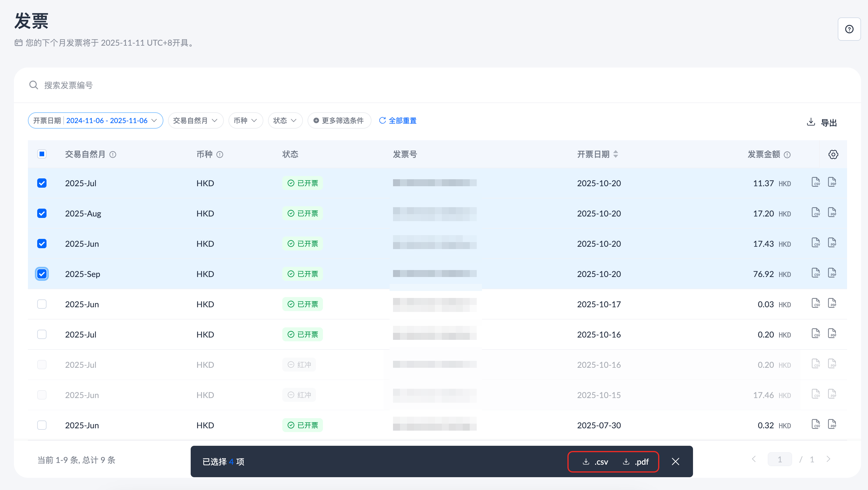The width and height of the screenshot is (868, 490).
Task: Toggle the select-all header checkbox
Action: click(42, 154)
